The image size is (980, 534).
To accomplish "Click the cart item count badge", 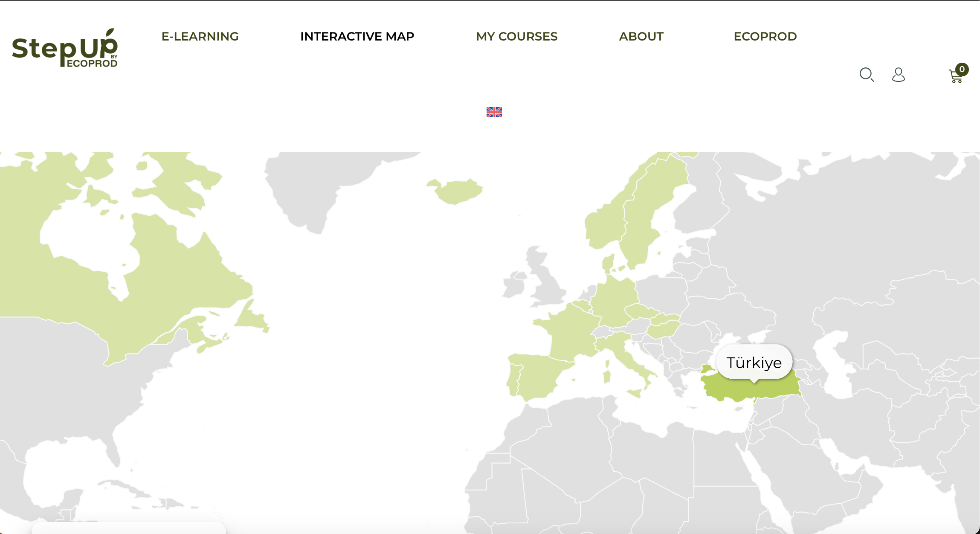I will [x=962, y=69].
